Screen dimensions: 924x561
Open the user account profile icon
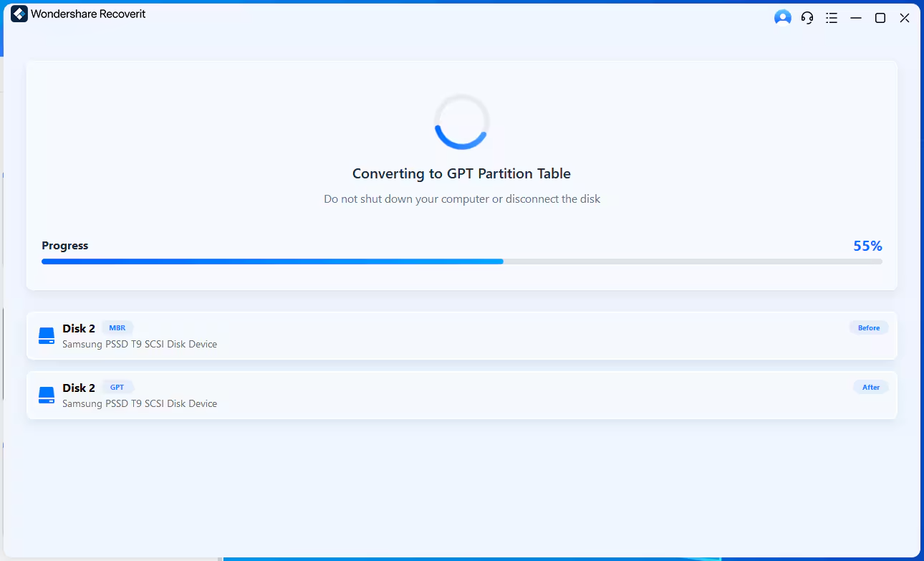(x=783, y=18)
